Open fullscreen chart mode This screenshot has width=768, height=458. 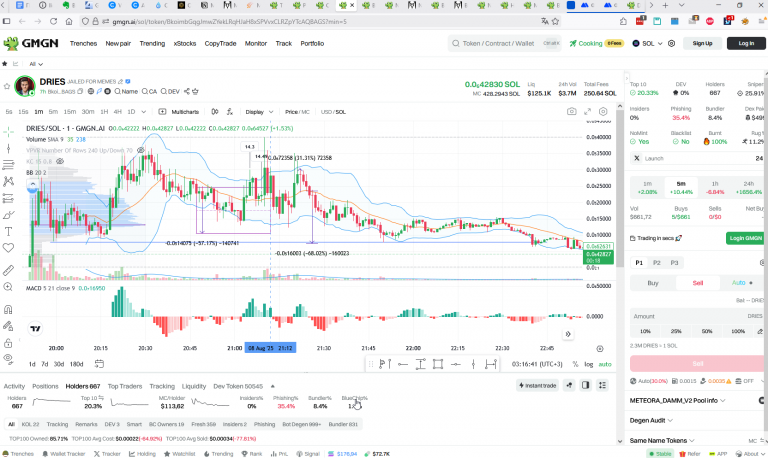click(587, 112)
